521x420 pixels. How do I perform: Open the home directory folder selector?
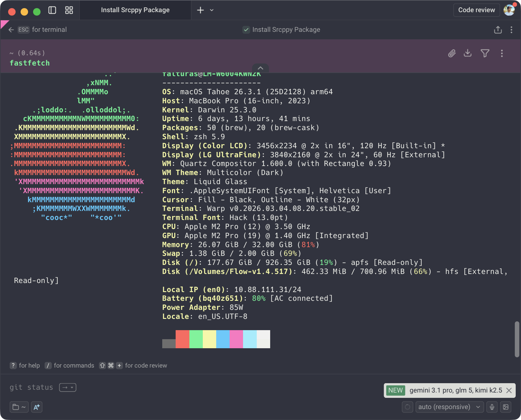[19, 407]
